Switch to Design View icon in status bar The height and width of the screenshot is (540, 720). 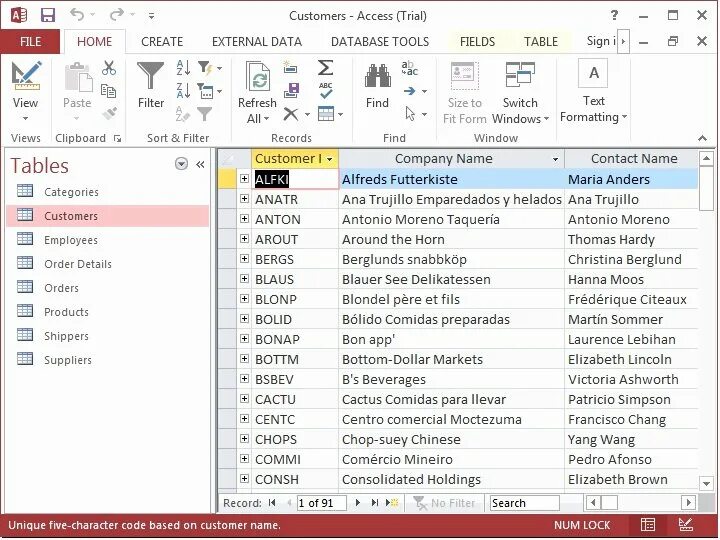click(x=685, y=524)
